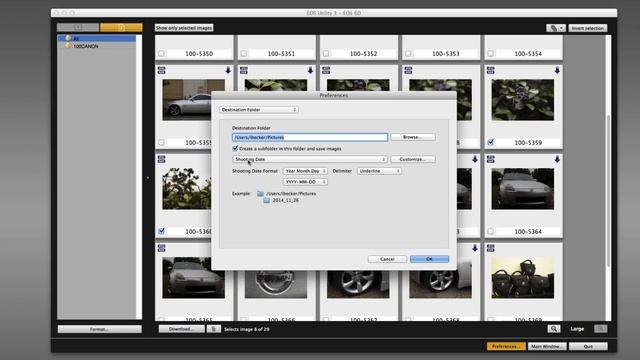The width and height of the screenshot is (640, 360).
Task: Cancel the Preferences dialog
Action: pos(387,259)
